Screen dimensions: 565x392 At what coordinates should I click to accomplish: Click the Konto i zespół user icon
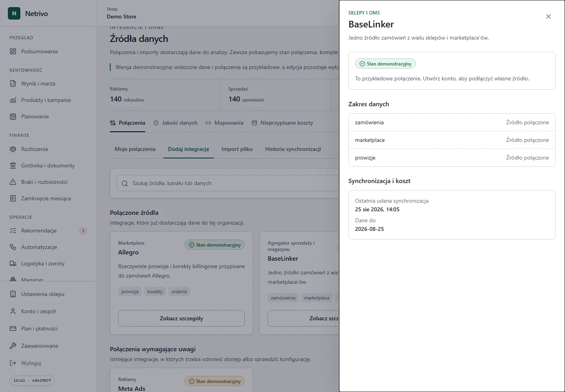(13, 311)
